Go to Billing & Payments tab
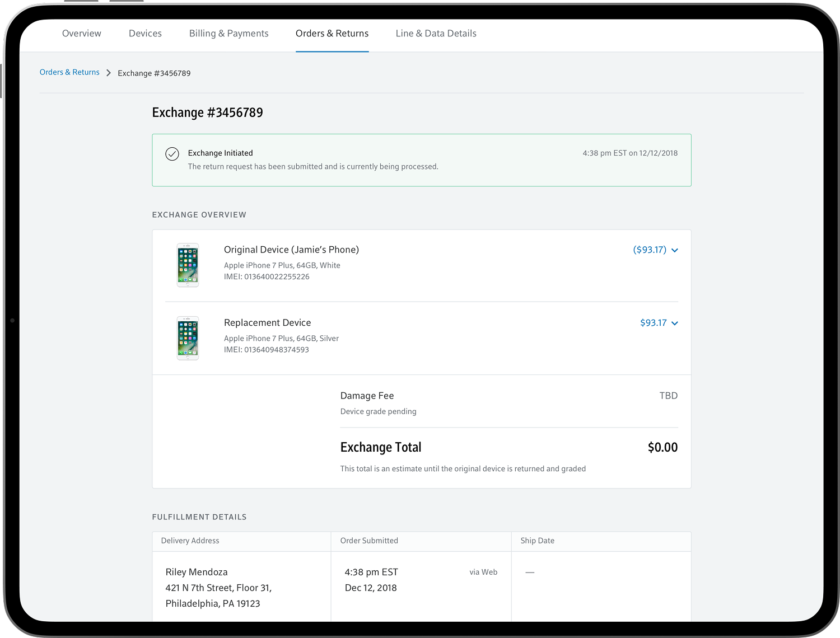 click(x=228, y=34)
